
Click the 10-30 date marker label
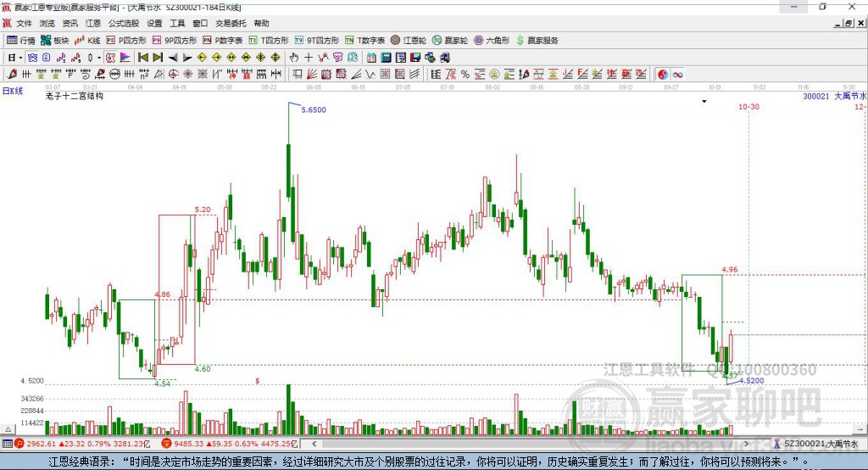tap(748, 106)
